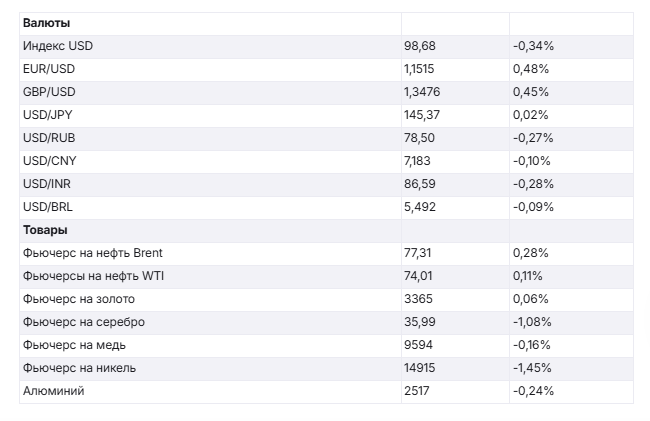Image resolution: width=650 pixels, height=421 pixels.
Task: Click the silver futures change -1,08%
Action: tap(533, 322)
